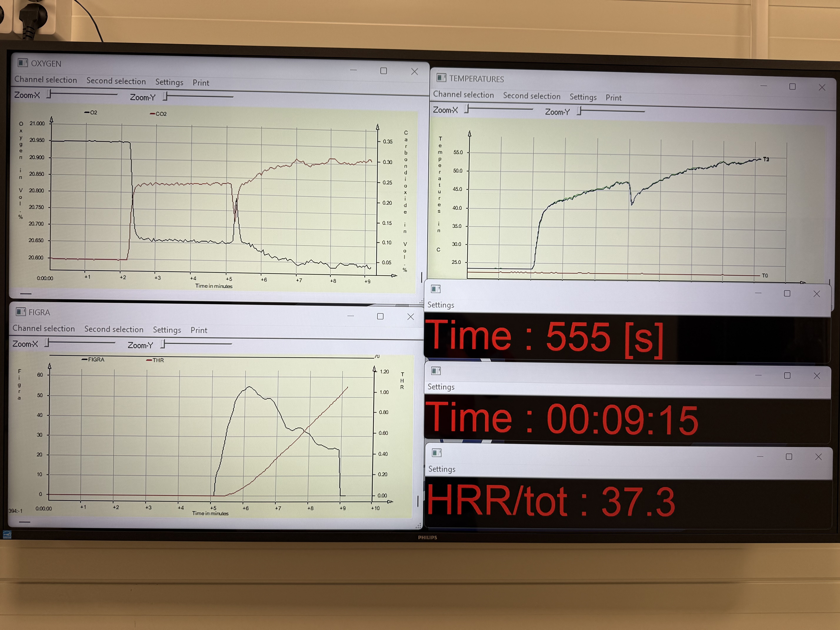Minimize the Time 00:09:15 window
The width and height of the screenshot is (840, 630).
(x=758, y=375)
